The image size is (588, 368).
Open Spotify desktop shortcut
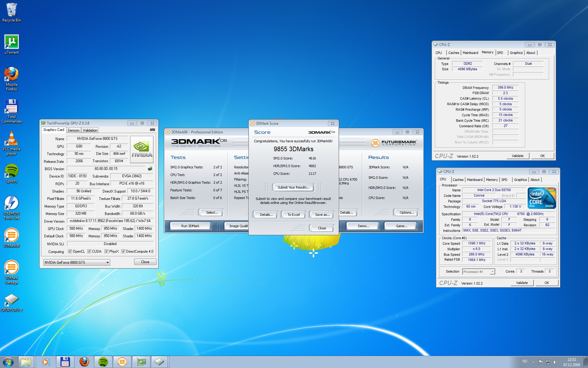pos(11,173)
